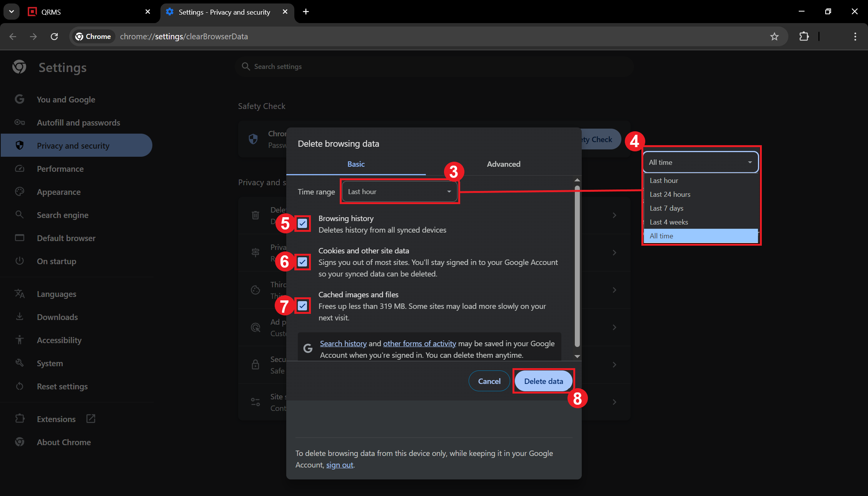Switch to the Advanced tab

(503, 164)
